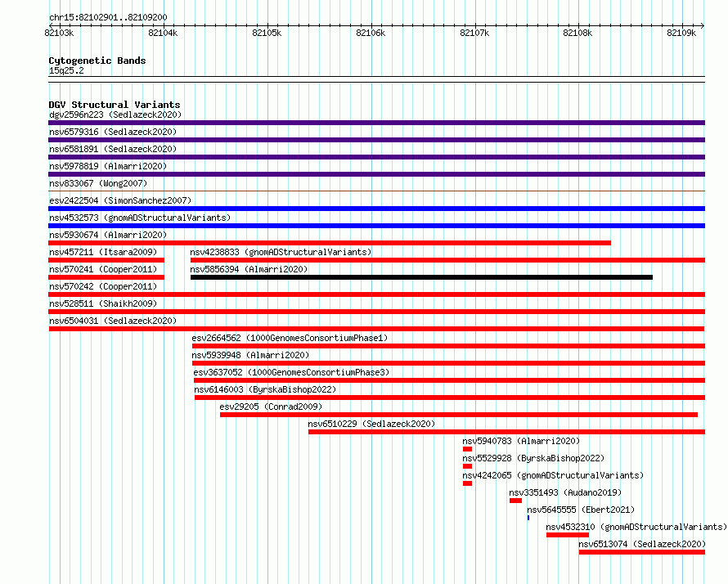Open the nsv6581891 (Sedlazeck2020) label
728x584 pixels.
coord(113,149)
